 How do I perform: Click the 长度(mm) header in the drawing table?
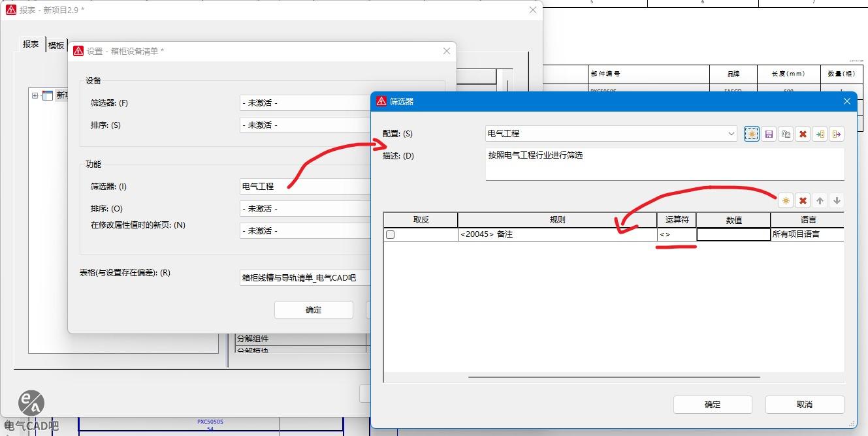pos(788,74)
